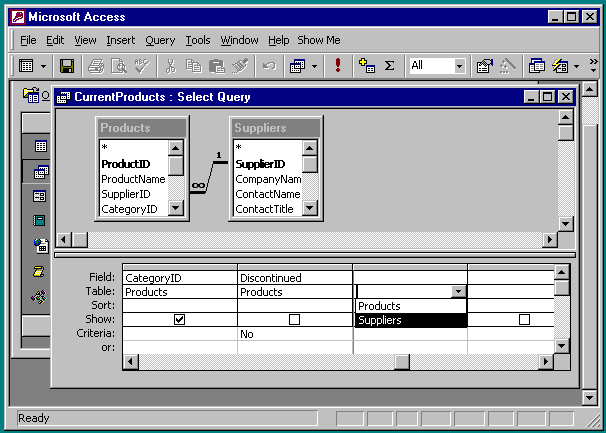The width and height of the screenshot is (606, 433).
Task: Click the Cut scissors icon
Action: click(170, 66)
